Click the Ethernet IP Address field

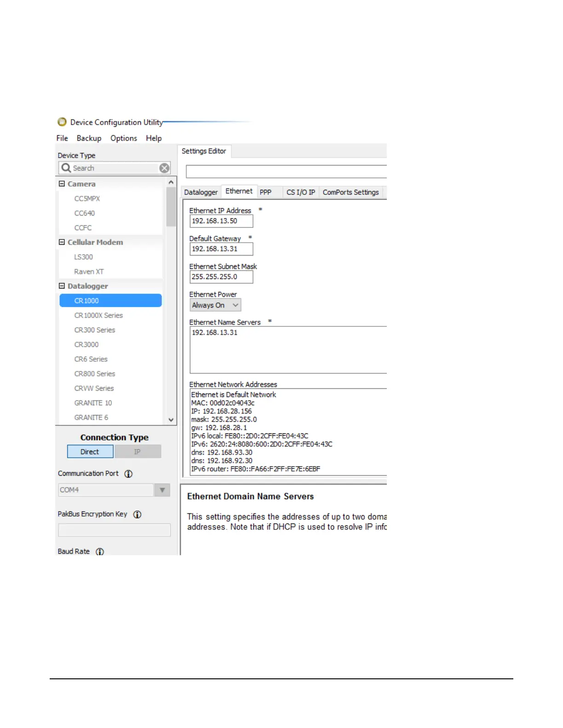click(221, 221)
